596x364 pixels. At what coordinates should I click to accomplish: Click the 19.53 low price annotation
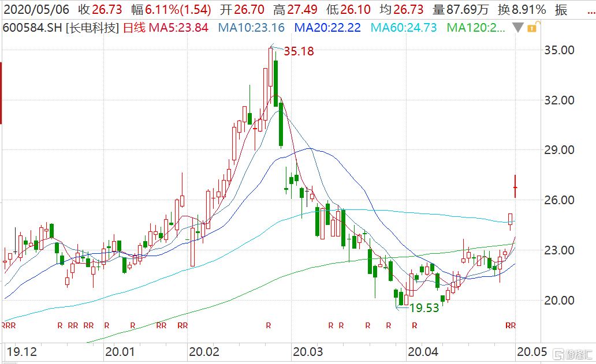[x=424, y=308]
